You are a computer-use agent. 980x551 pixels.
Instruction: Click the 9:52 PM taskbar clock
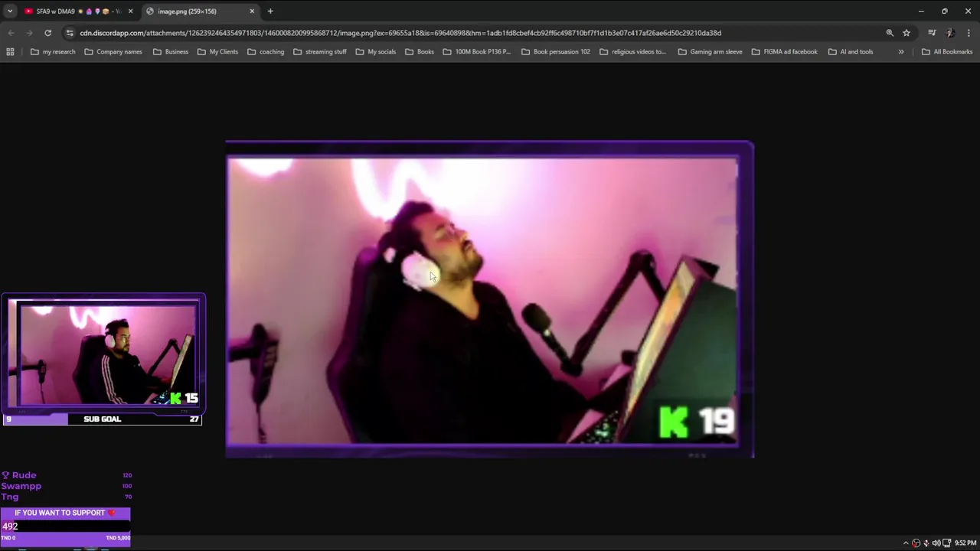pos(965,543)
